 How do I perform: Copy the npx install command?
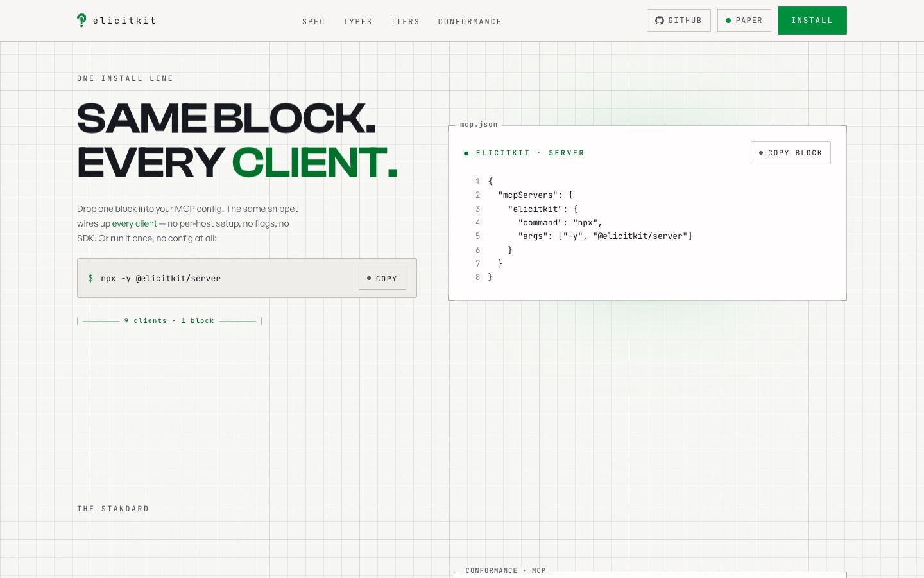(382, 278)
